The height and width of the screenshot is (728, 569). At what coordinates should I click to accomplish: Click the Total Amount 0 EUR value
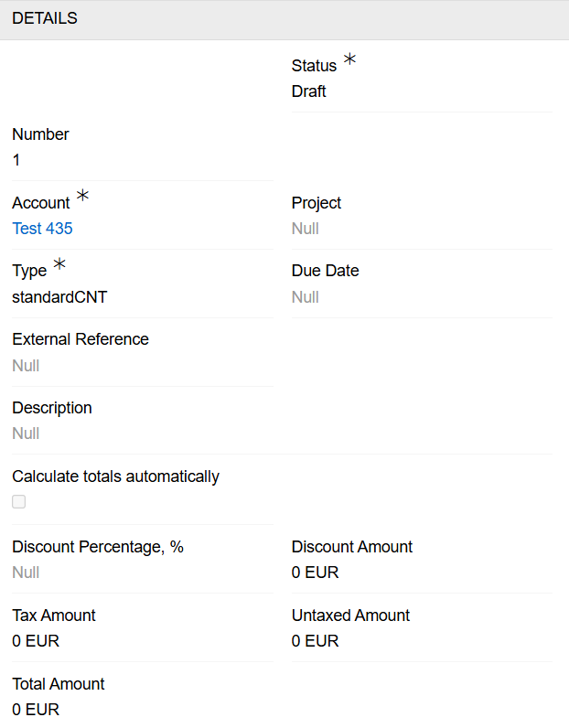[36, 709]
